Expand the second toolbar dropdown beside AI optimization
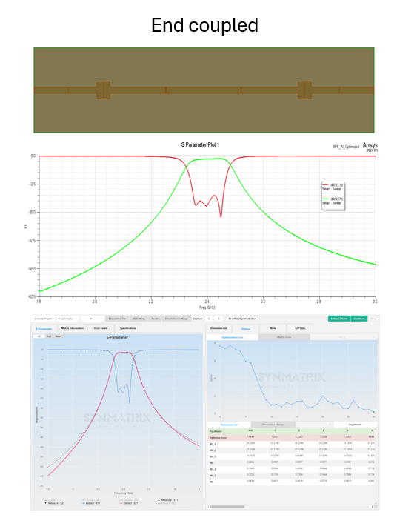 (x=93, y=319)
